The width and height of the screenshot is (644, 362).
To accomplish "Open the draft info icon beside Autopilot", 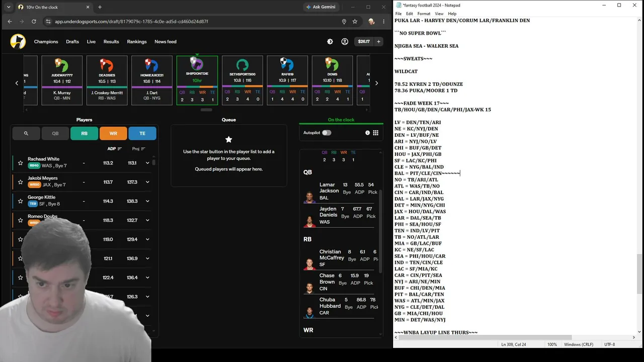I will 367,133.
